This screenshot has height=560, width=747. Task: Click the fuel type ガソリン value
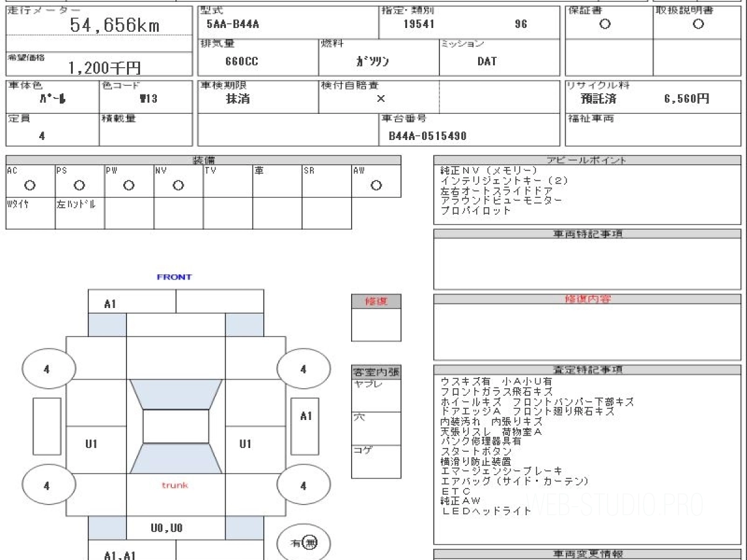(372, 61)
